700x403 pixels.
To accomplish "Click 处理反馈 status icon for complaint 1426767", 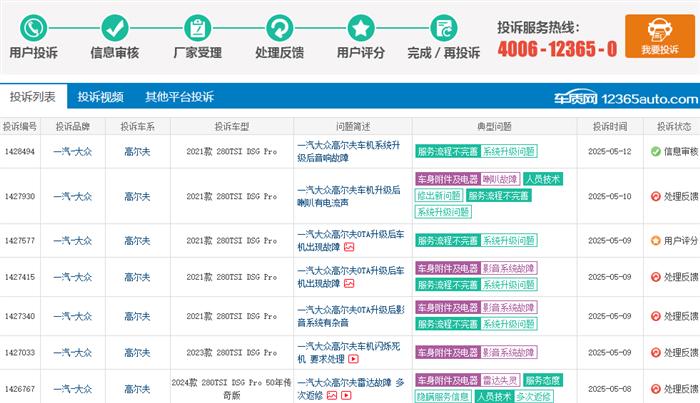I will pos(655,389).
